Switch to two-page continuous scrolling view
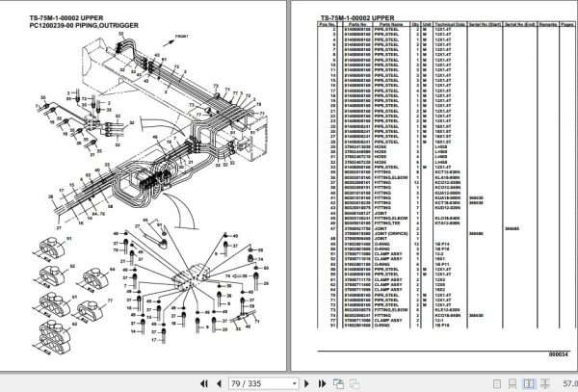 pyautogui.click(x=545, y=383)
